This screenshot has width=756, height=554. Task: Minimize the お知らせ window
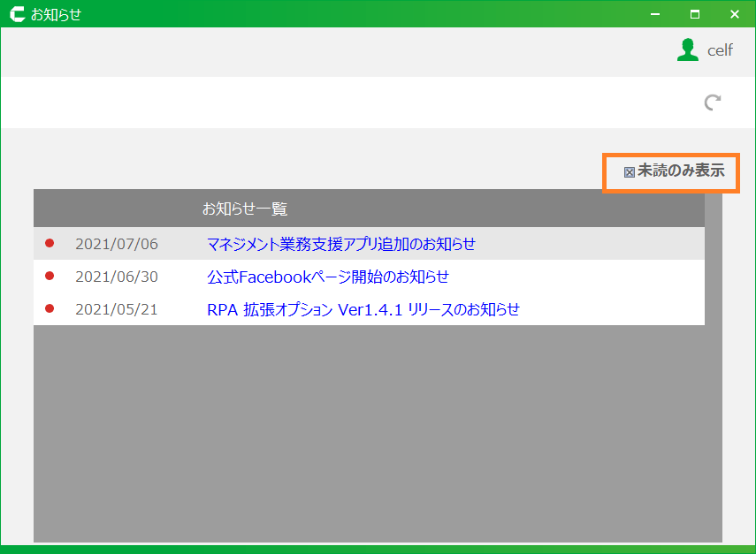[655, 14]
